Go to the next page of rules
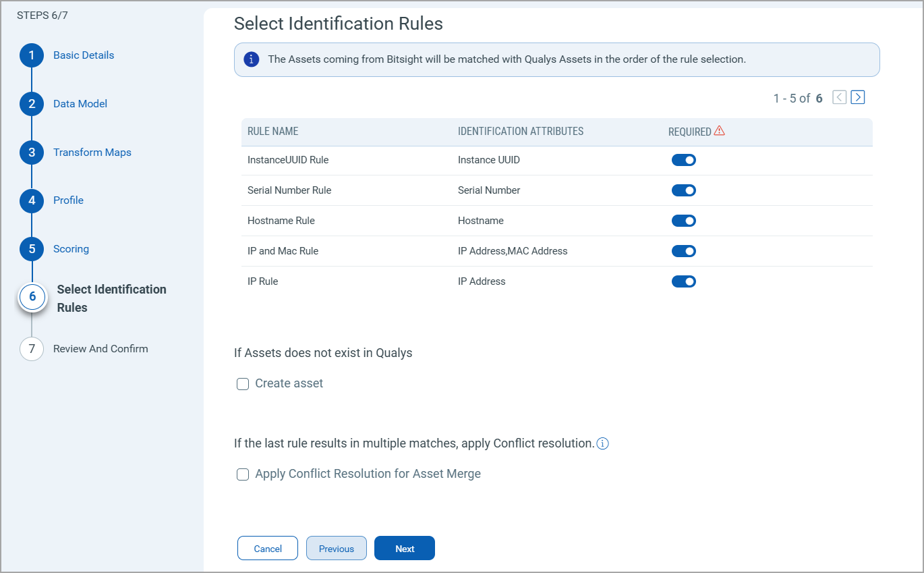Screen dimensions: 924x573 pos(857,97)
